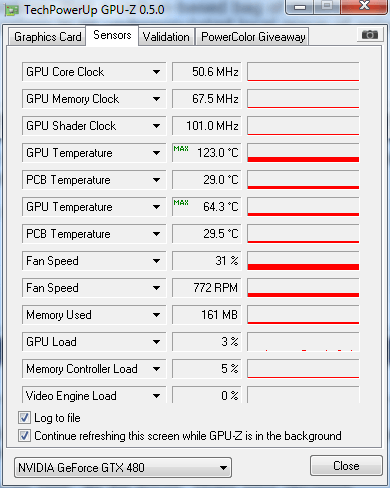Click the GPU-Z app icon in title bar
The height and width of the screenshot is (488, 390).
coord(12,10)
